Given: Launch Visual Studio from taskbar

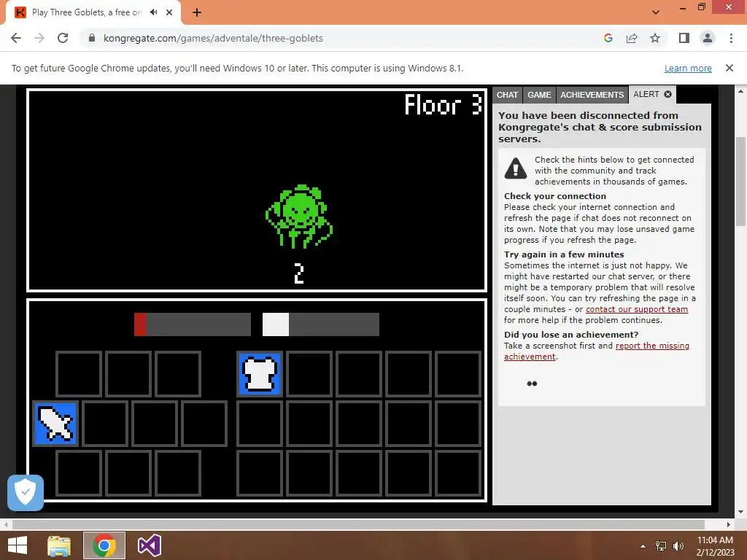Looking at the screenshot, I should coord(149,545).
